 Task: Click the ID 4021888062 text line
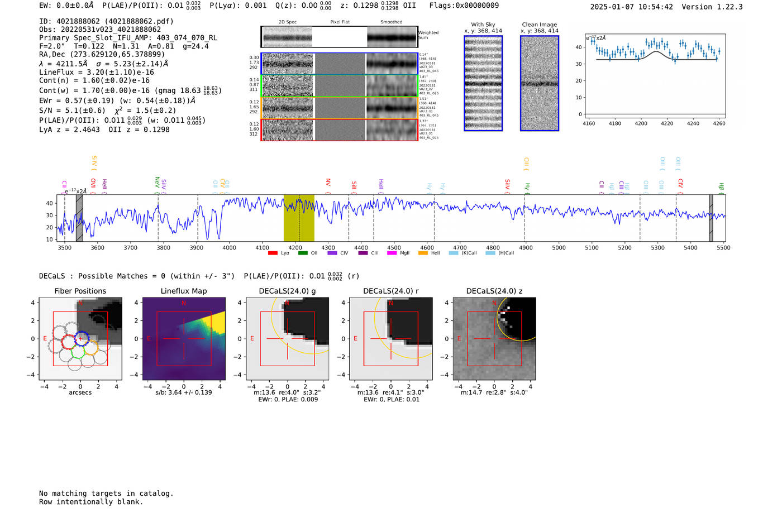pyautogui.click(x=106, y=21)
